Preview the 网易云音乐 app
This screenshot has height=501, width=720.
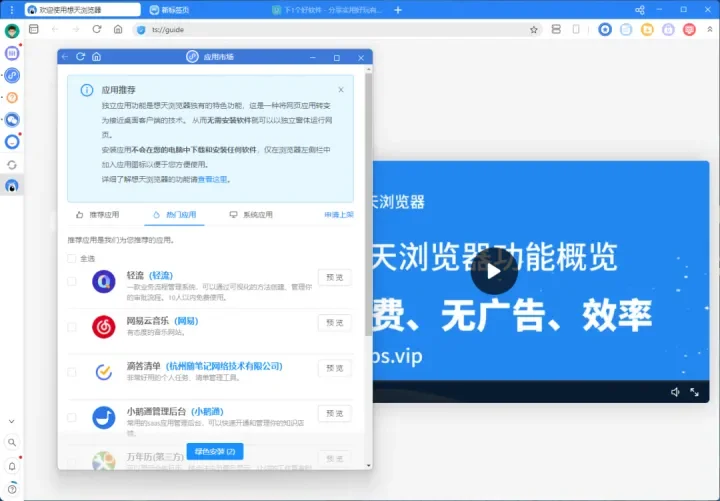(x=335, y=323)
